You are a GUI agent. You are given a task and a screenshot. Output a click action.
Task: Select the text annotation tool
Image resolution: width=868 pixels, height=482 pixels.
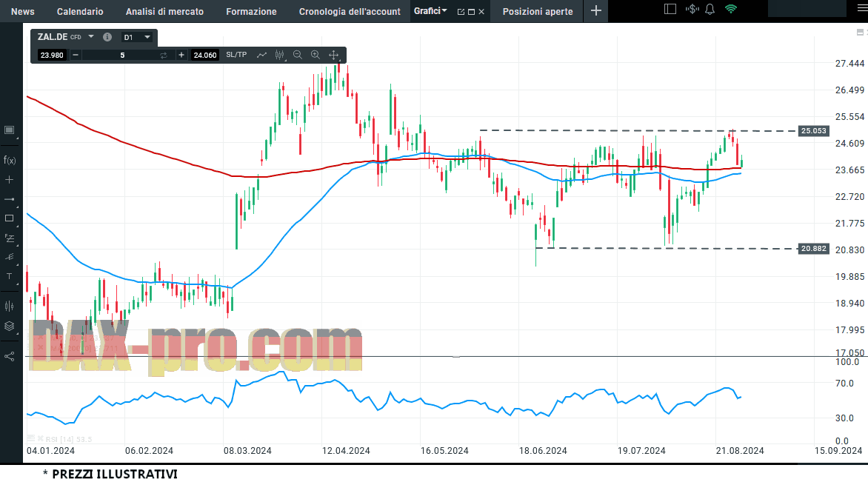(x=10, y=276)
